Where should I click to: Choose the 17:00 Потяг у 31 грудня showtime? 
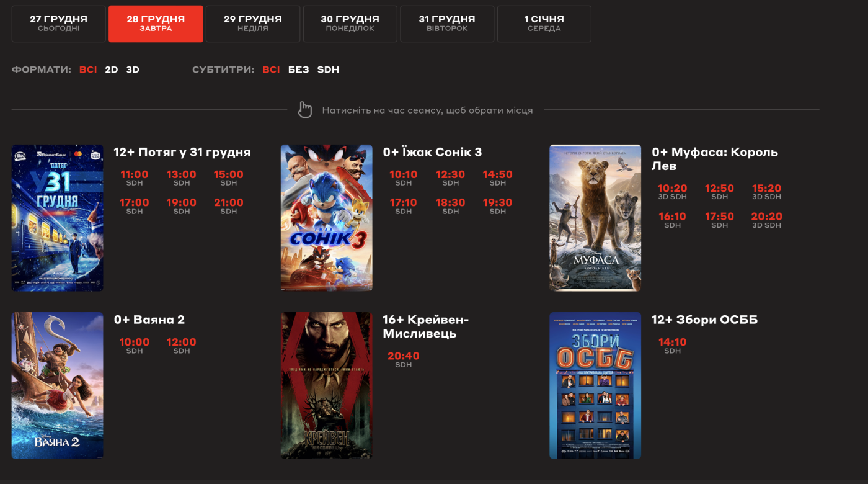pos(135,206)
